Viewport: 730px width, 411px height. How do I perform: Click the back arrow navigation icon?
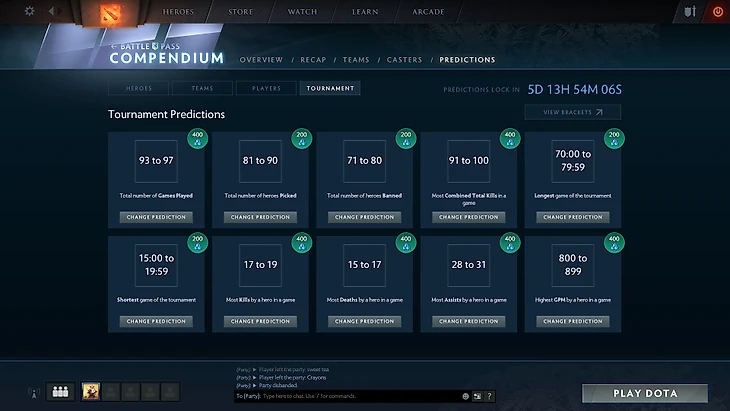click(x=52, y=11)
